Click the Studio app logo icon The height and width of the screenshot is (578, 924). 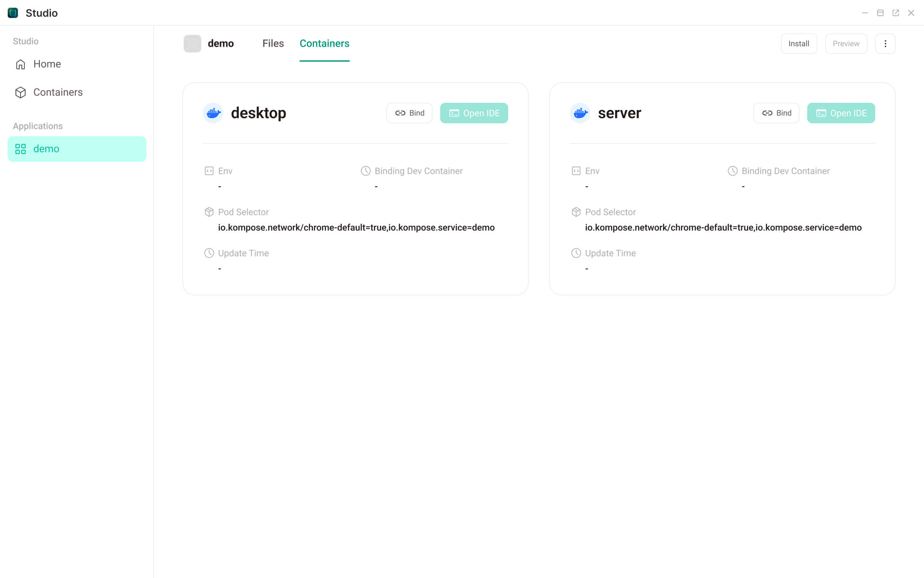pyautogui.click(x=13, y=13)
